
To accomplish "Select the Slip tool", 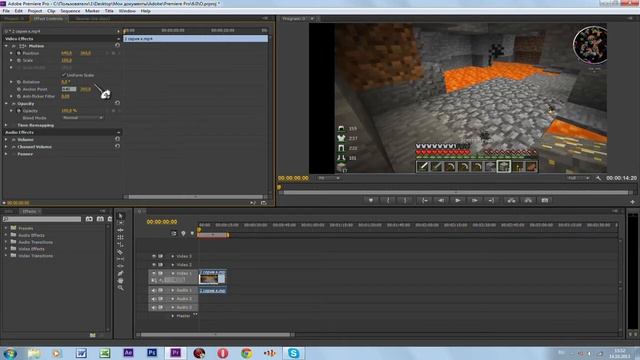I will click(x=120, y=259).
